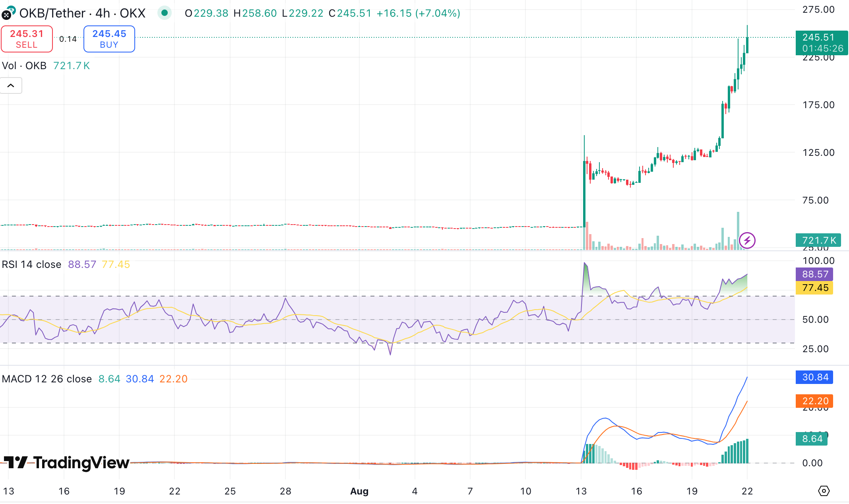849x504 pixels.
Task: Click the 0.14 spread value
Action: 68,39
